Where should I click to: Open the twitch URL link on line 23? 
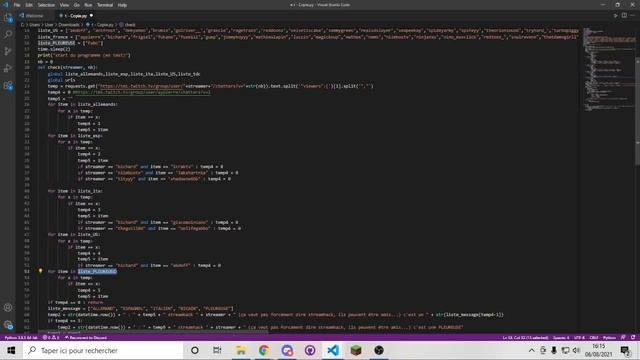point(142,86)
